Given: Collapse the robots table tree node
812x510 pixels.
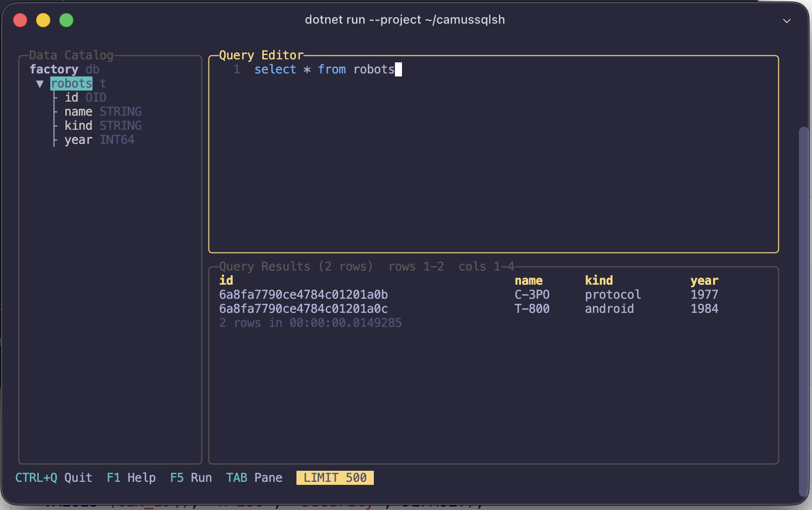Looking at the screenshot, I should coord(40,84).
